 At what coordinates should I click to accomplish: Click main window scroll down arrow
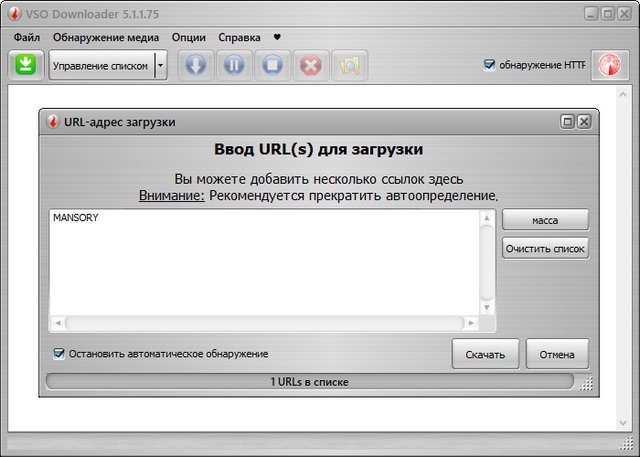pos(623,423)
